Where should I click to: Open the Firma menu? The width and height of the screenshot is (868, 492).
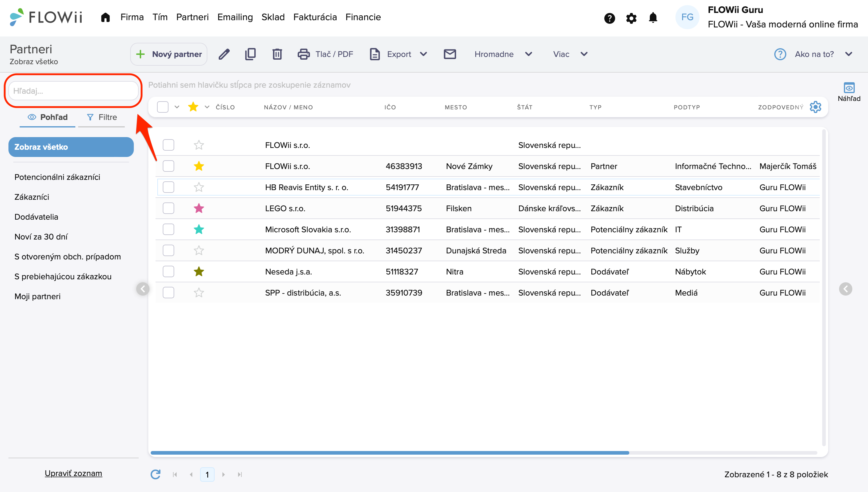[132, 17]
